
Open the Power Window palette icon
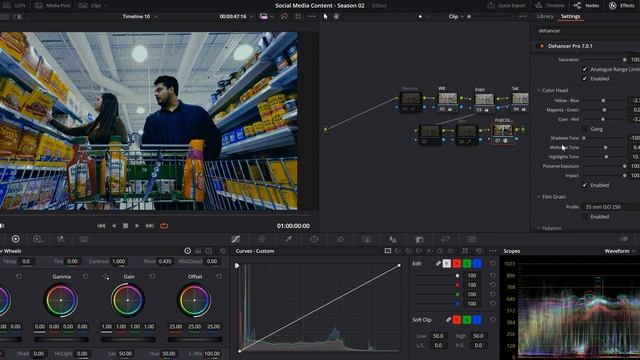[314, 239]
